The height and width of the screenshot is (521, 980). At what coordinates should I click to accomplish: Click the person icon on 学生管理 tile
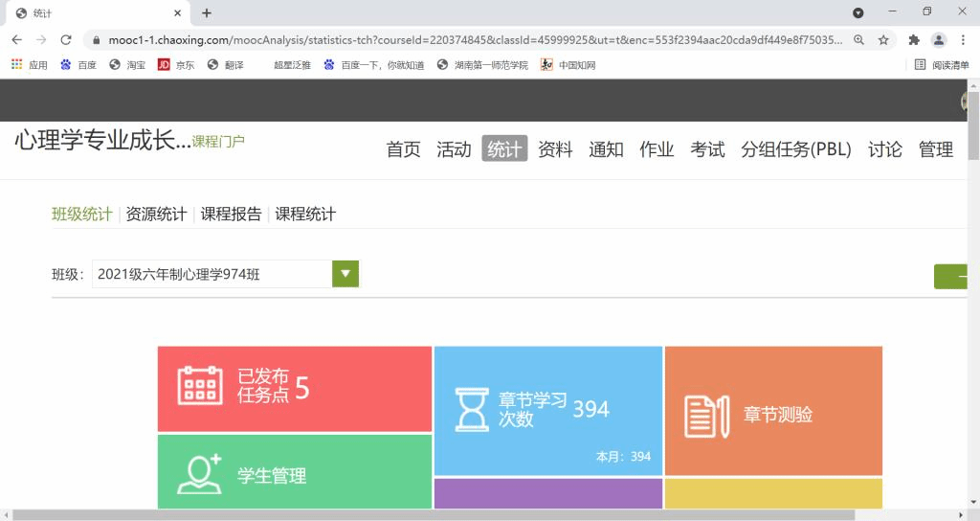pos(200,474)
